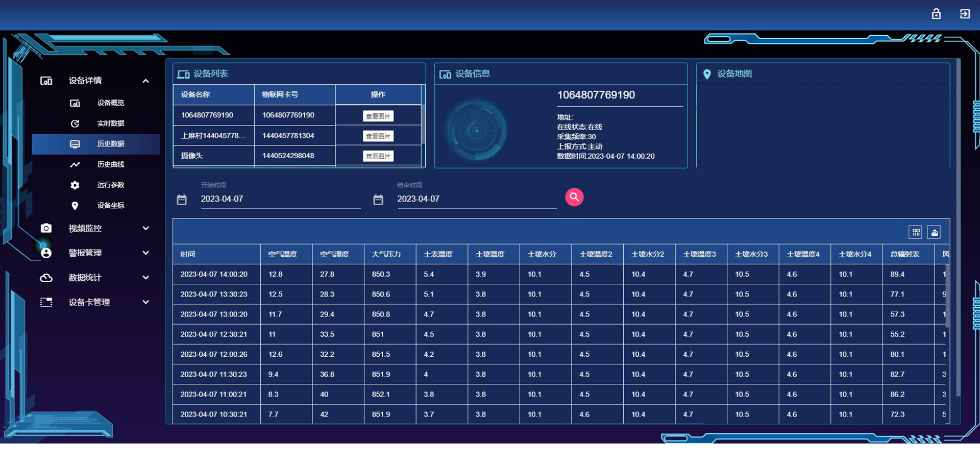Expand the 视频监控 menu section
The image size is (980, 467).
coord(146,228)
